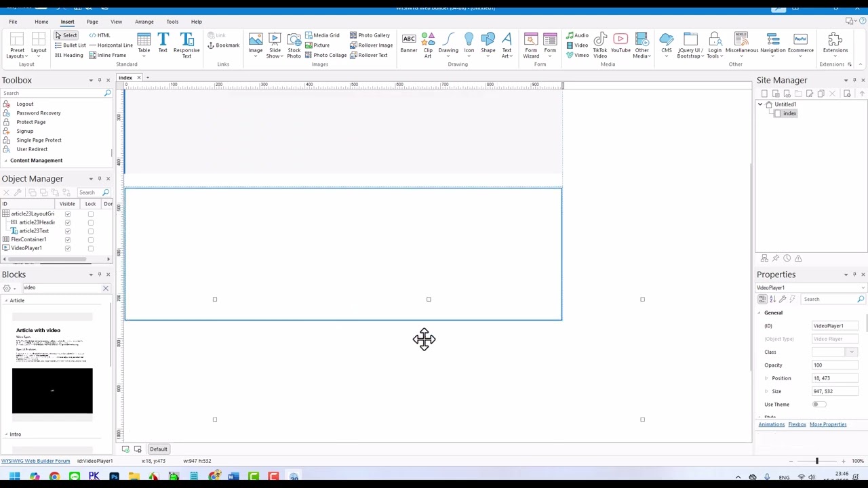Sort properties alphabetically
Image resolution: width=868 pixels, height=488 pixels.
(x=772, y=299)
